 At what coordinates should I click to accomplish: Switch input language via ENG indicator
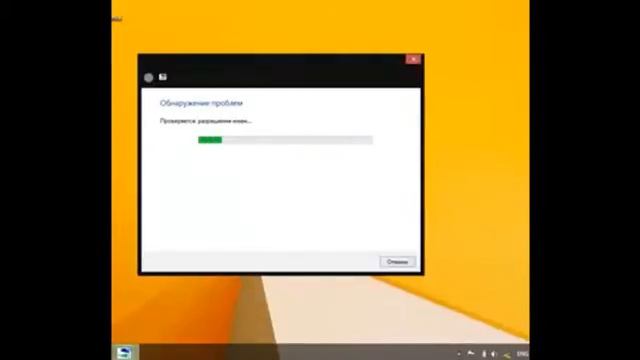(522, 354)
